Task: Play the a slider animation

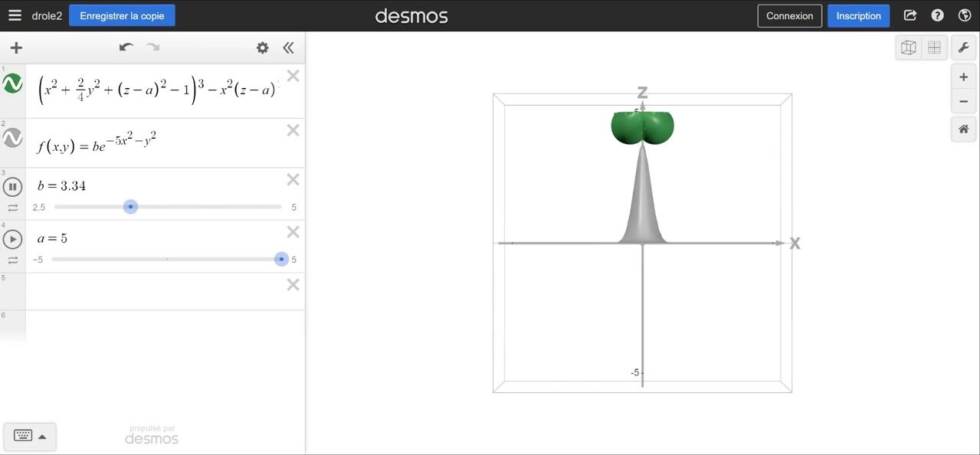Action: (13, 239)
